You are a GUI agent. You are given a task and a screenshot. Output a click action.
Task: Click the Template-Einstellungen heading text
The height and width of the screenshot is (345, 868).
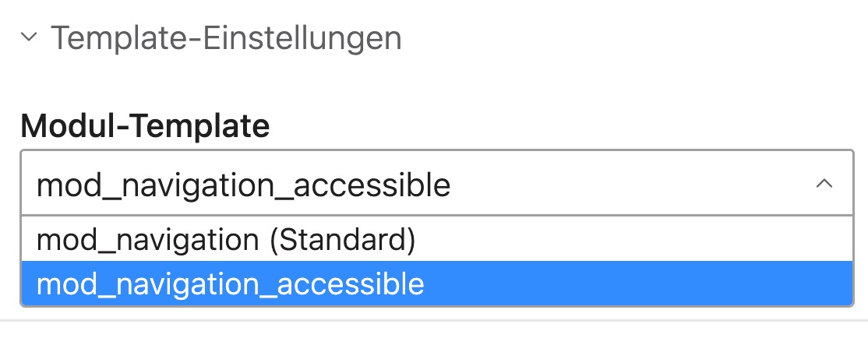click(x=226, y=37)
